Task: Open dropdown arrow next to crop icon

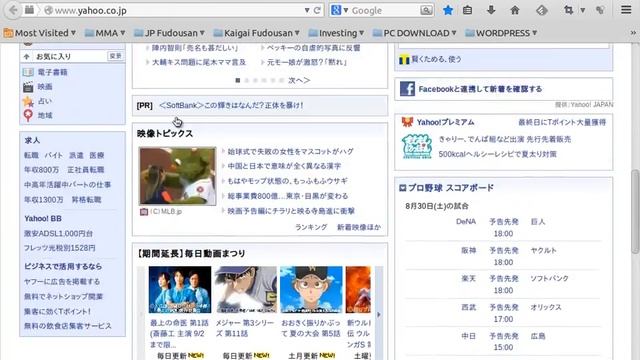Action: click(x=582, y=10)
